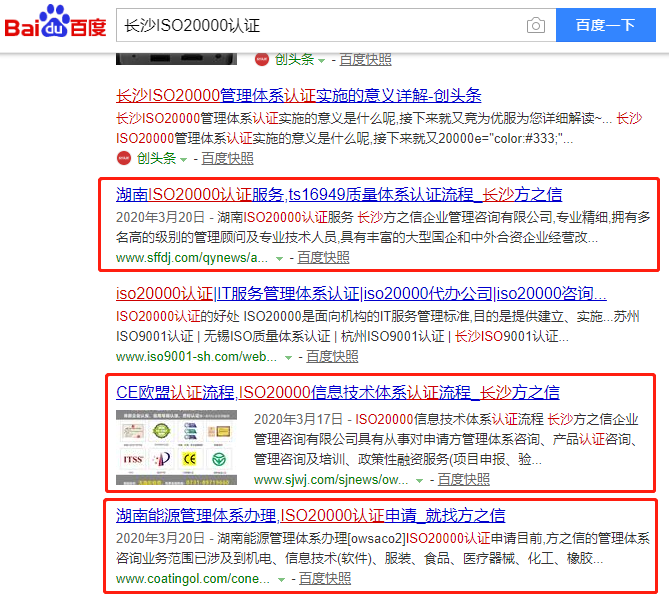Expand dropdown arrow next to www.iso9001-sh.com
669x601 pixels.
coord(288,357)
